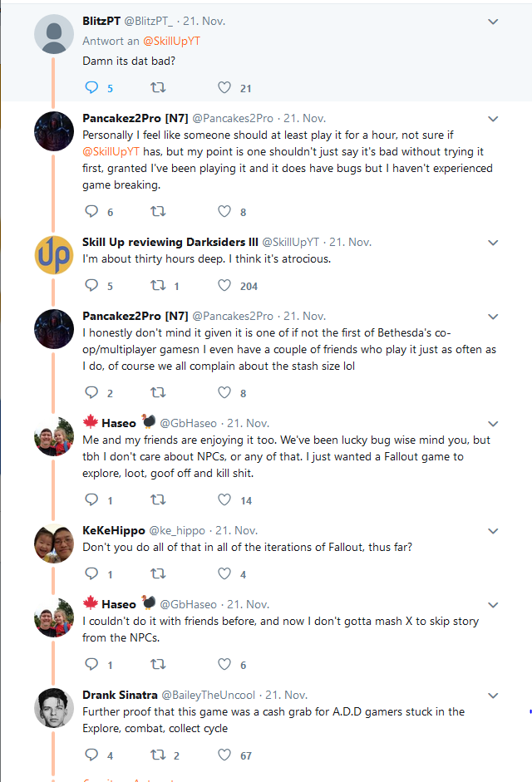
Task: Open the chevron menu on KeKeHippo's tweet
Action: [x=493, y=530]
